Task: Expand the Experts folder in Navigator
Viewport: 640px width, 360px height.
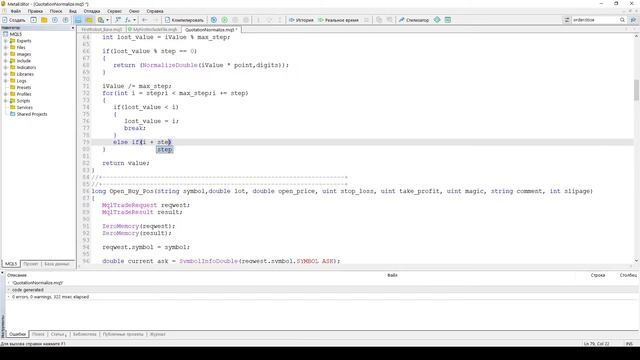Action: click(x=6, y=41)
